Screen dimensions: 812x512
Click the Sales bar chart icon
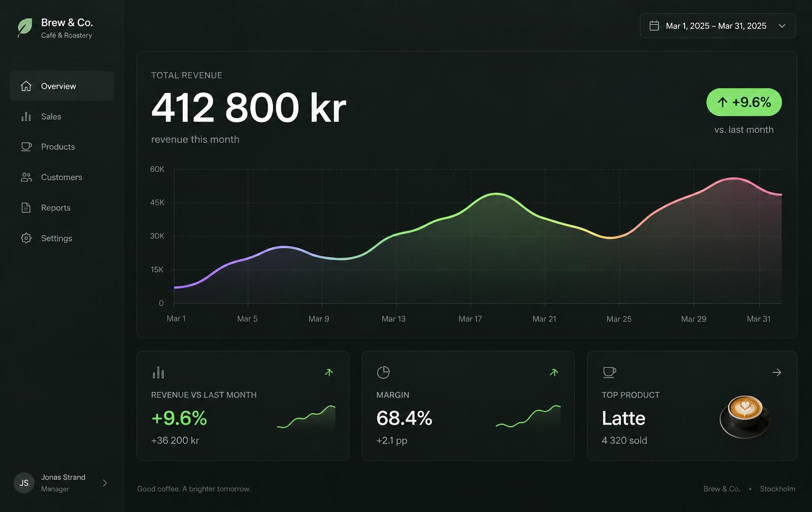point(26,116)
